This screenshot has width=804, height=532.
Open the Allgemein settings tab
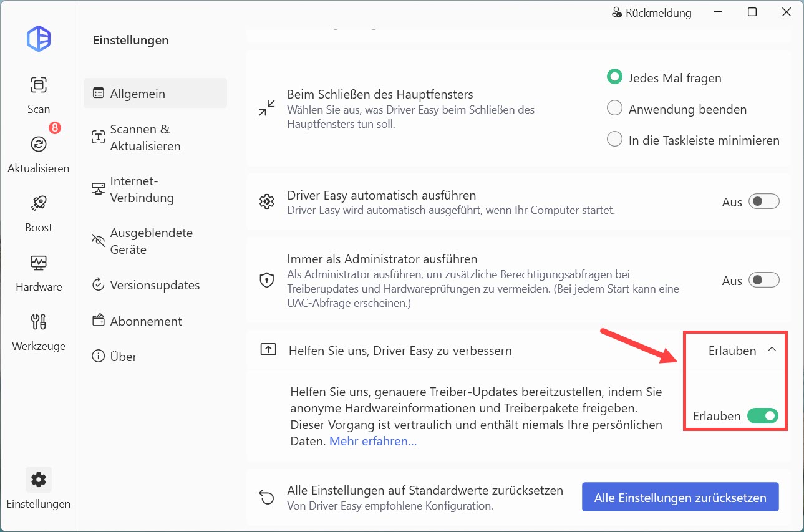point(155,93)
